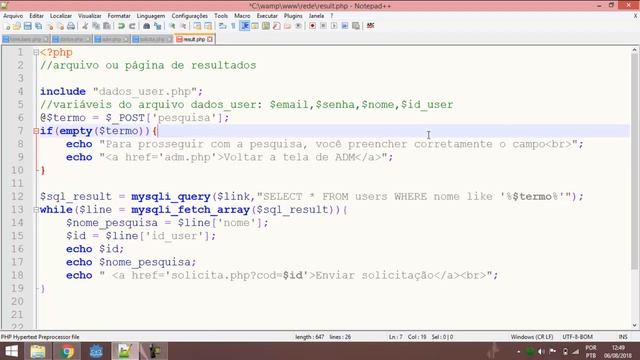Open the Janela menu
The width and height of the screenshot is (640, 360).
(x=316, y=16)
